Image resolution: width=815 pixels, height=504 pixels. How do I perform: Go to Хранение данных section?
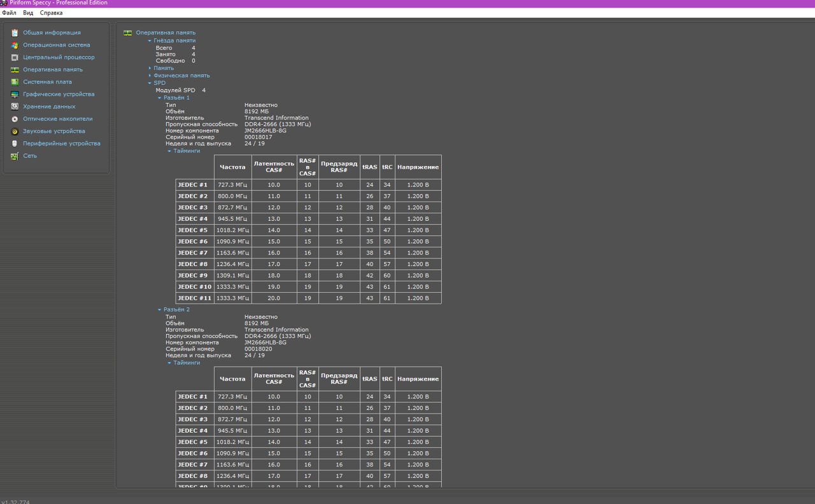pyautogui.click(x=49, y=107)
